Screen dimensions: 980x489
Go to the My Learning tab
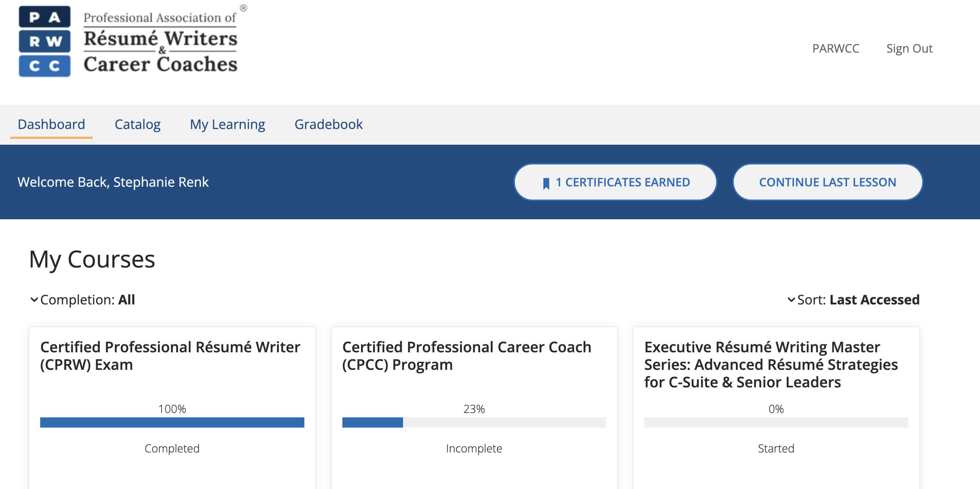[227, 124]
